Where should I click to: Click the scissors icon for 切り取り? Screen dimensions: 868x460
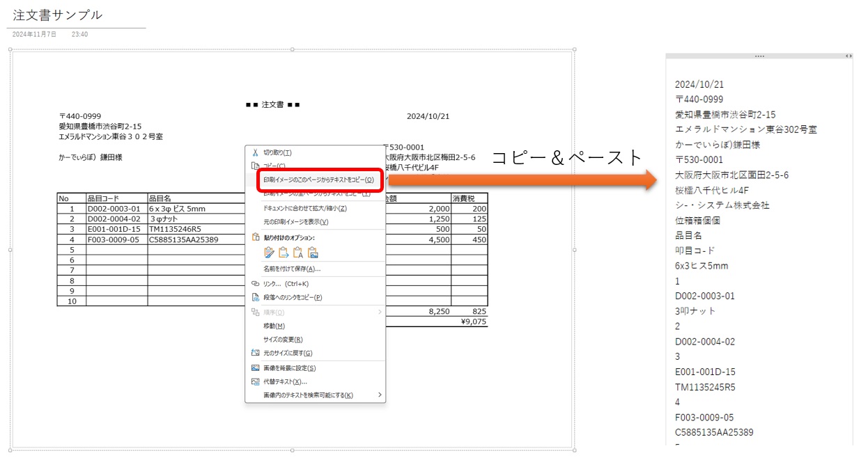(255, 152)
